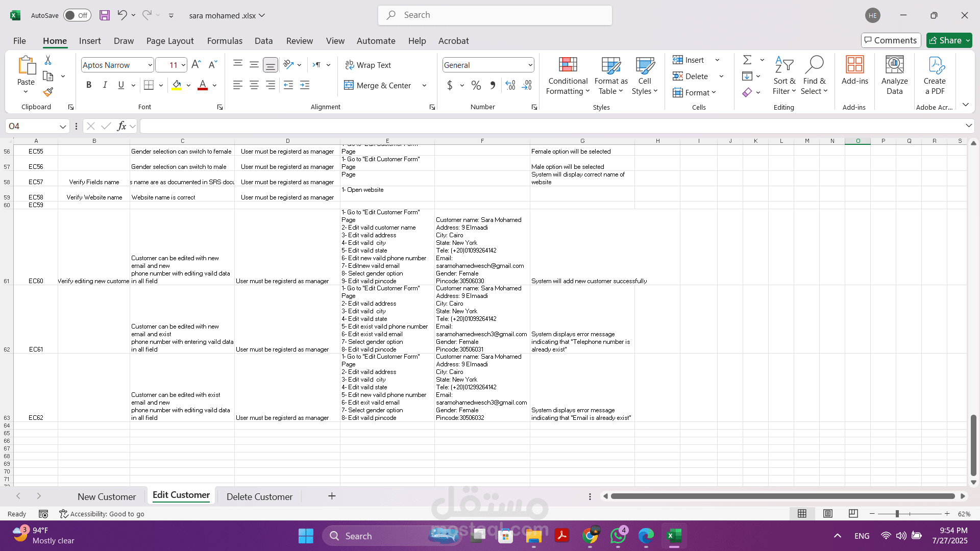Switch to Page Break Preview view
Viewport: 980px width, 551px height.
(x=853, y=514)
